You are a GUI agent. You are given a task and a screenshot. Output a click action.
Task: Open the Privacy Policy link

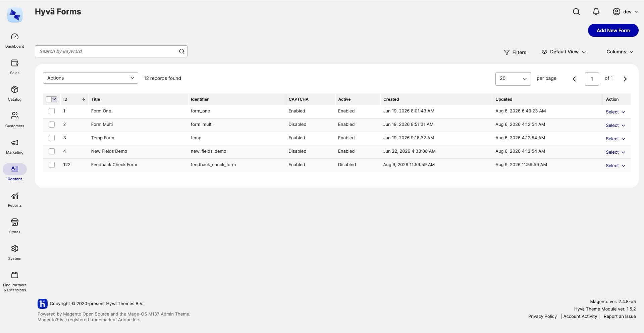pos(542,317)
